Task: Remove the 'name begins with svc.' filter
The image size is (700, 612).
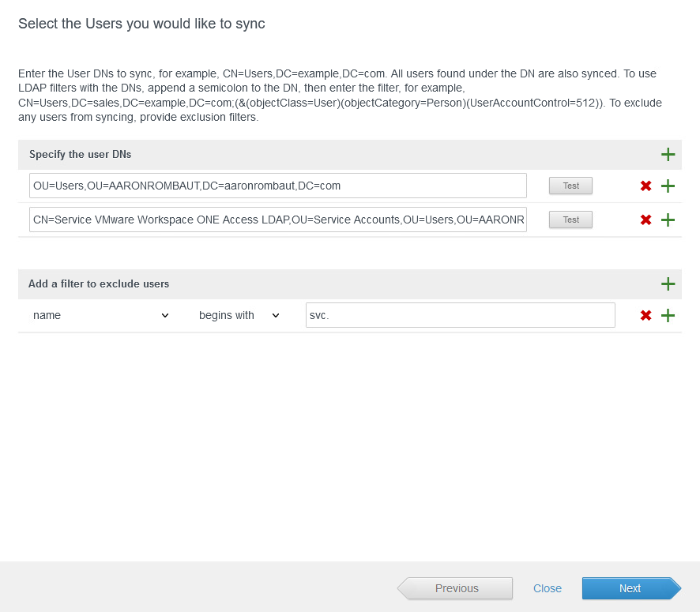Action: 645,316
